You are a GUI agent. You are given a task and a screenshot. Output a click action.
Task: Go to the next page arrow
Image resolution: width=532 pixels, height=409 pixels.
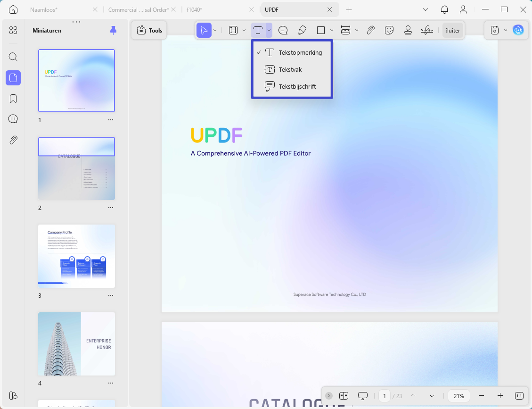pyautogui.click(x=432, y=396)
